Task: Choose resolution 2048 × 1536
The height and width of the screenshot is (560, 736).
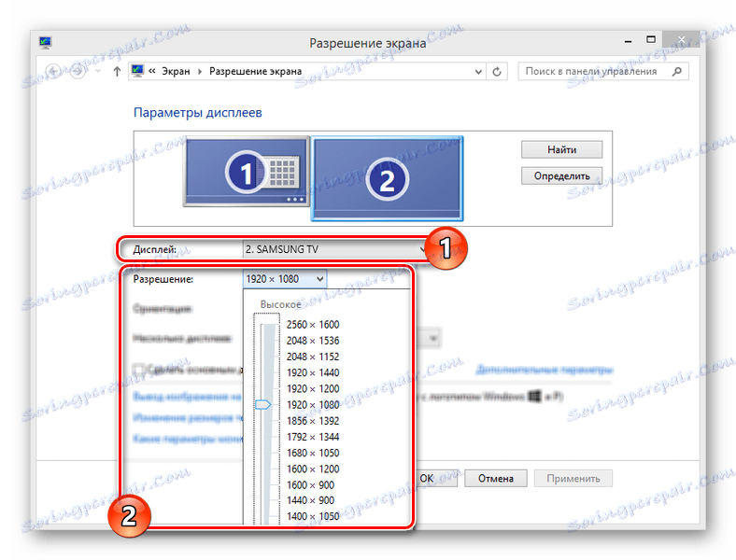Action: coord(313,341)
